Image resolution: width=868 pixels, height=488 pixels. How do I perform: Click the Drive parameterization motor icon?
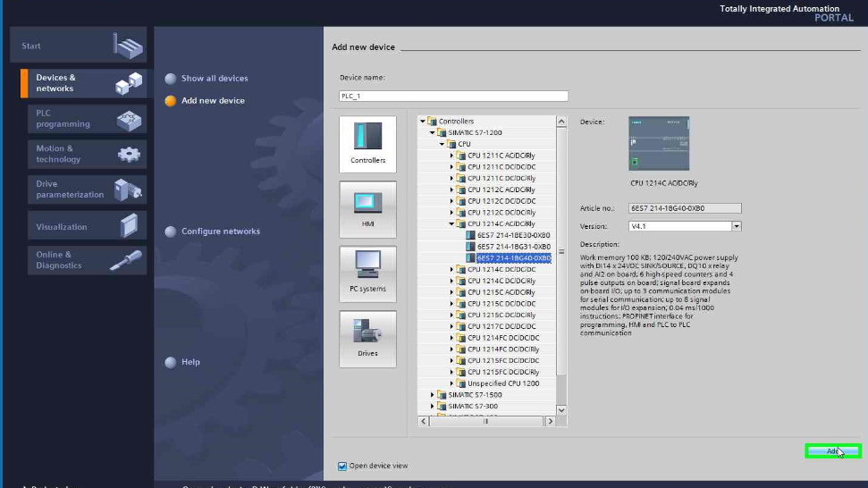[128, 189]
